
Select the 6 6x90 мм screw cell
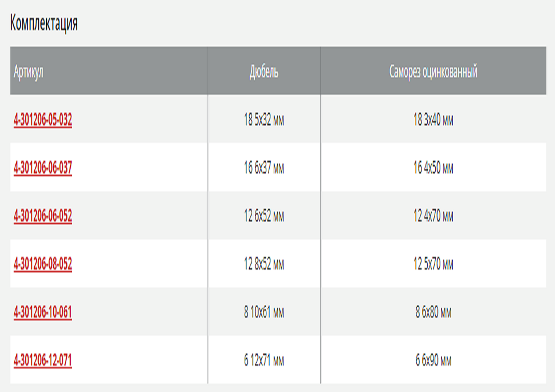[x=433, y=361]
